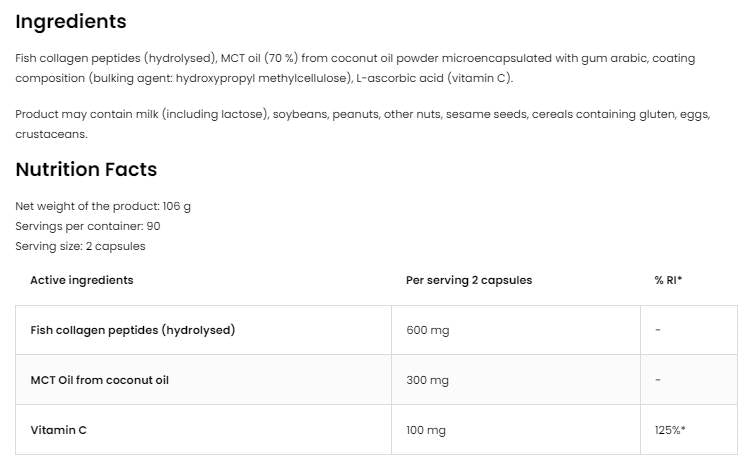The width and height of the screenshot is (755, 470).
Task: Select the 'Net weight of the product' line
Action: [103, 206]
